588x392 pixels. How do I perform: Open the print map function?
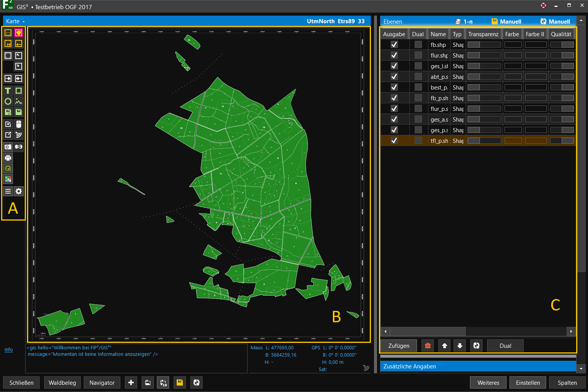pos(8,158)
